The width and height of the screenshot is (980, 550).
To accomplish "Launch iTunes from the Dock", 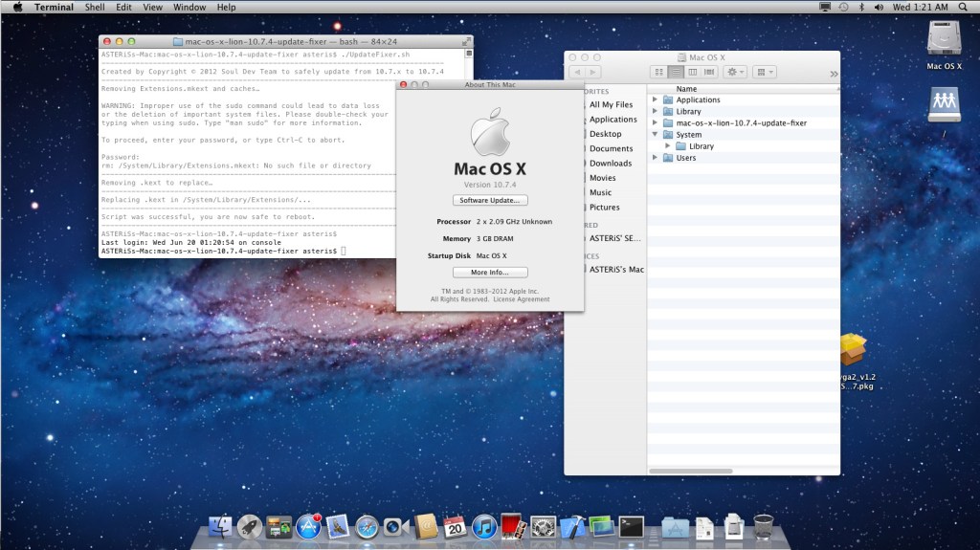I will tap(483, 527).
